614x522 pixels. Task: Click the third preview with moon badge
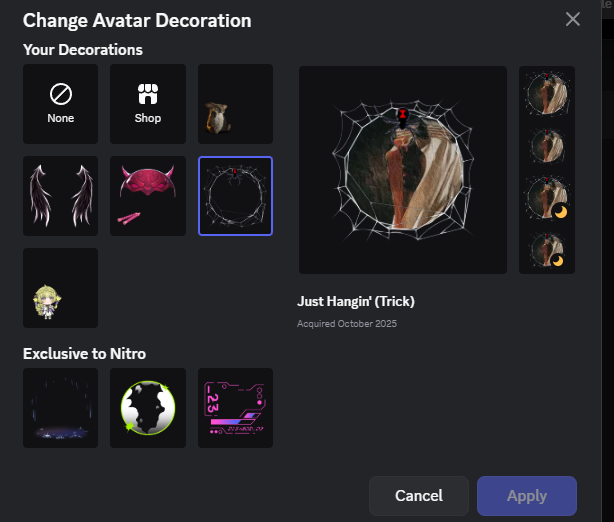[547, 196]
